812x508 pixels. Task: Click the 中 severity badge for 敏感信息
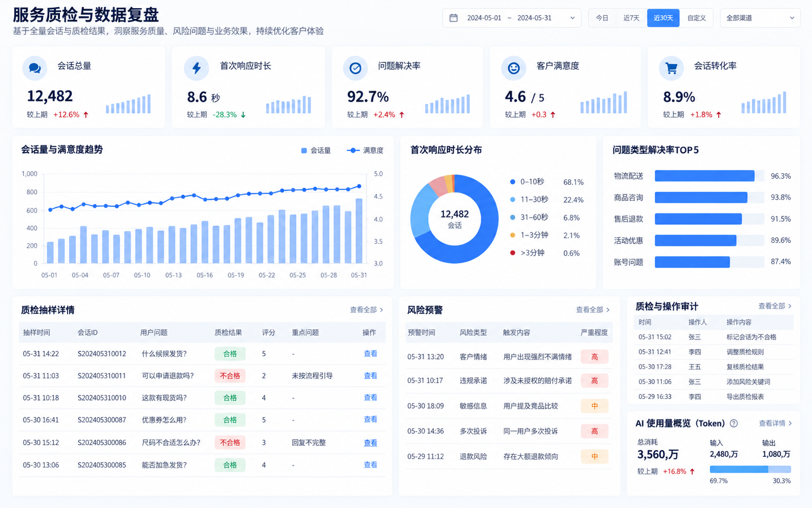point(594,406)
